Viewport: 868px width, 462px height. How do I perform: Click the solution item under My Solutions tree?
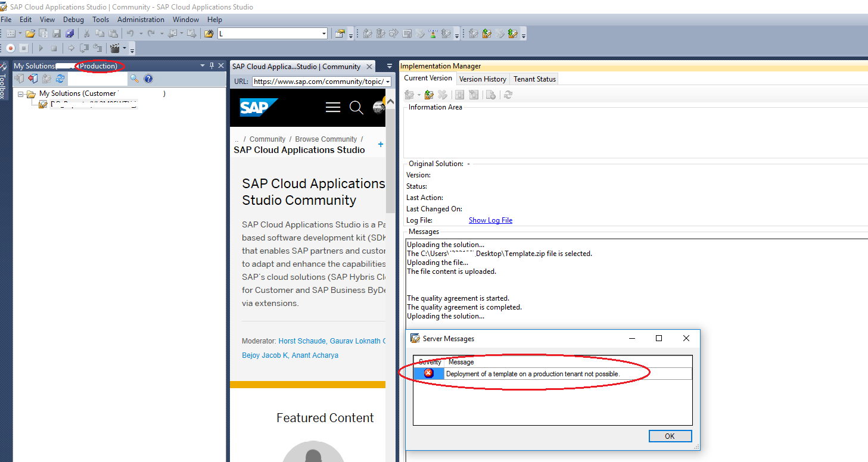(x=88, y=105)
